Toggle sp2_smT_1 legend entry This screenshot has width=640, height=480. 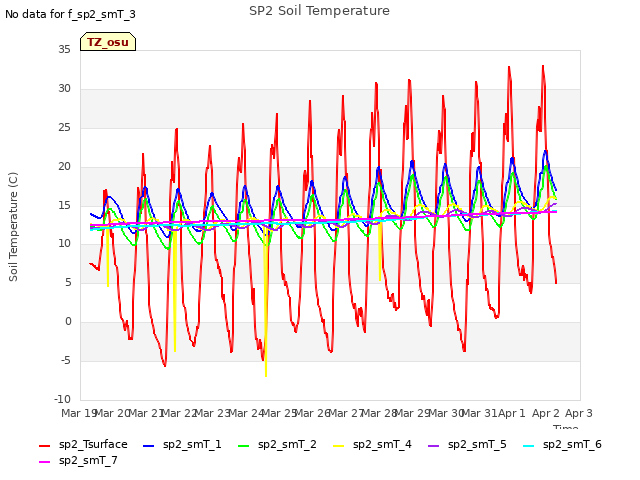(182, 444)
